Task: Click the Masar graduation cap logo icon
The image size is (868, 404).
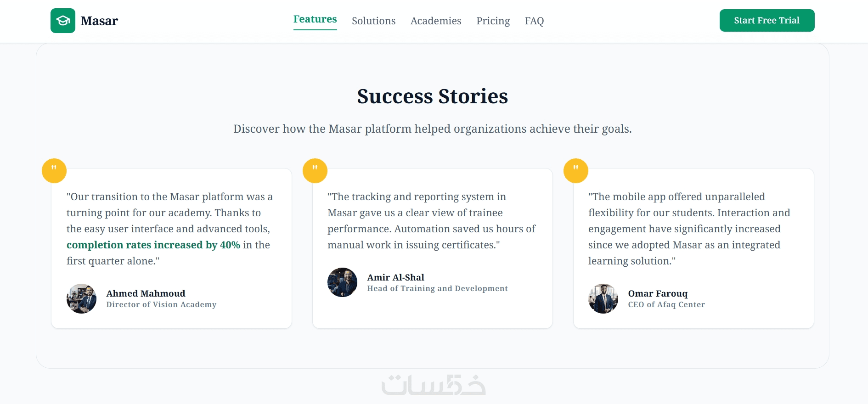Action: click(x=63, y=21)
